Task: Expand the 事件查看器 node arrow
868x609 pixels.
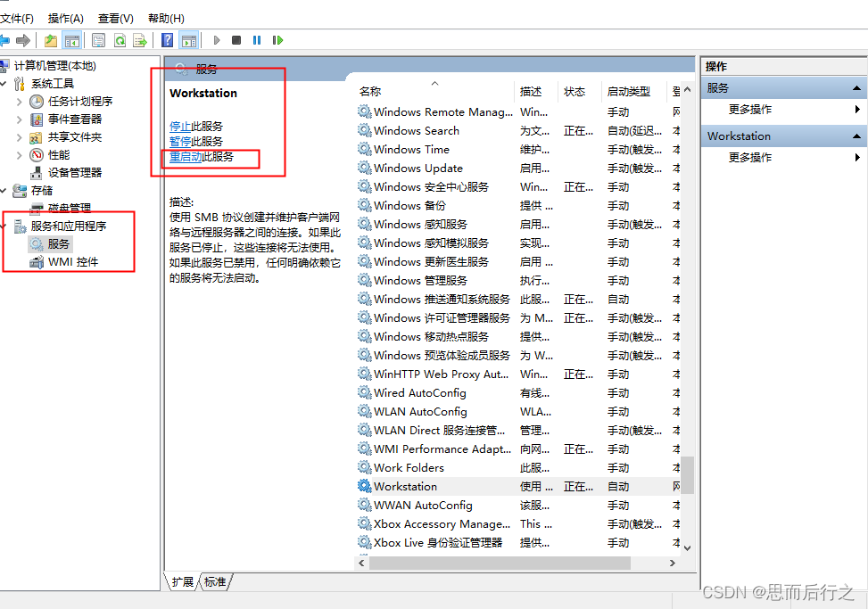Action: point(20,119)
